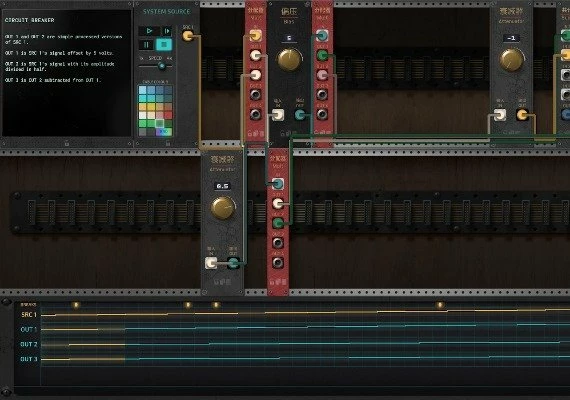This screenshot has width=570, height=400.
Task: Click the highlighted cyan stop button
Action: [x=164, y=45]
